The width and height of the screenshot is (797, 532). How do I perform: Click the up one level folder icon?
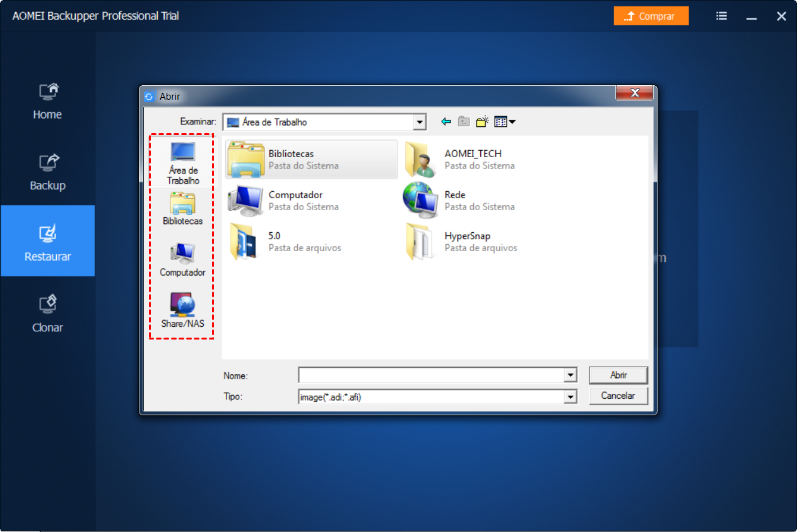[x=464, y=122]
